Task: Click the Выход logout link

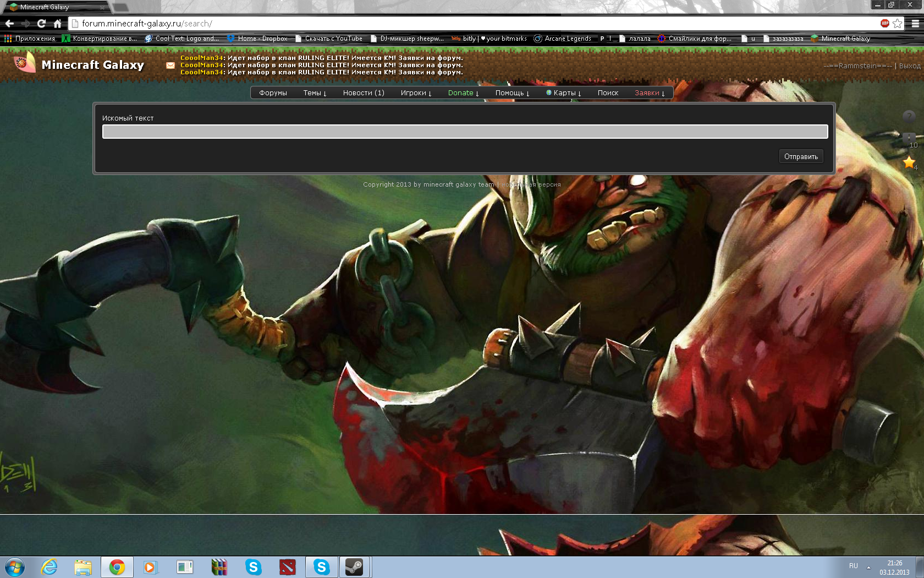Action: (x=910, y=66)
